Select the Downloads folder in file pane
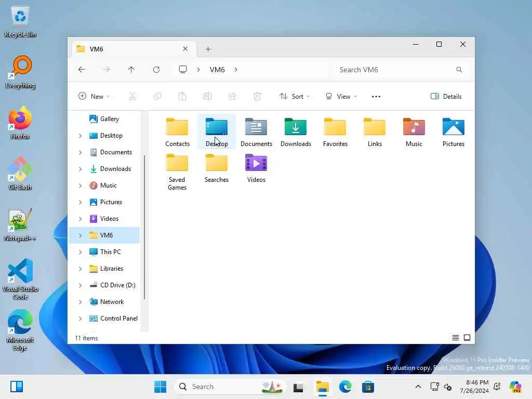The width and height of the screenshot is (532, 399). coord(296,132)
